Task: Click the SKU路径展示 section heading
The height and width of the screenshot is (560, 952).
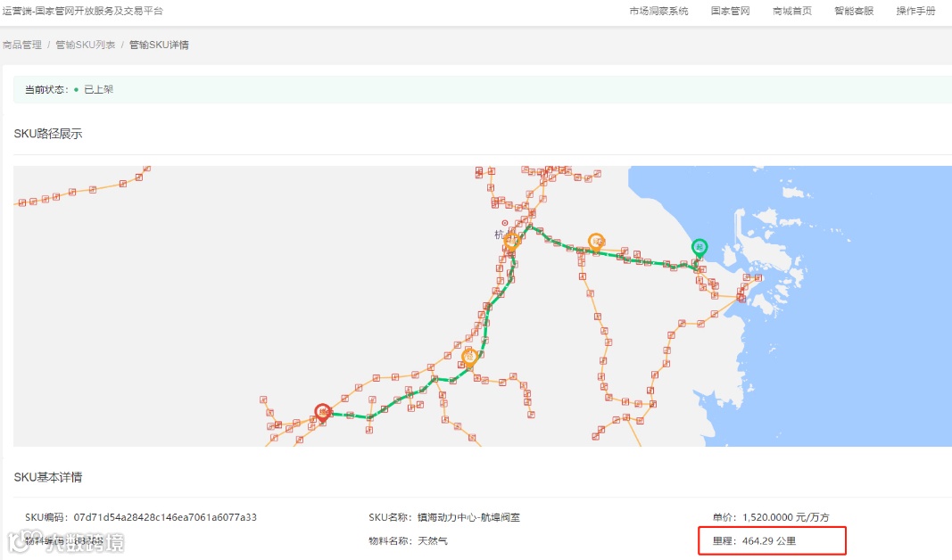Action: (48, 134)
